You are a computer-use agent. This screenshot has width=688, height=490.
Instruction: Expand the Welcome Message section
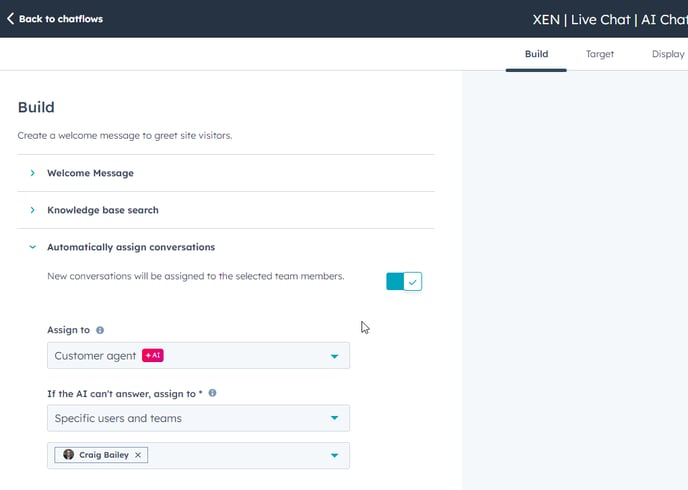pyautogui.click(x=90, y=173)
